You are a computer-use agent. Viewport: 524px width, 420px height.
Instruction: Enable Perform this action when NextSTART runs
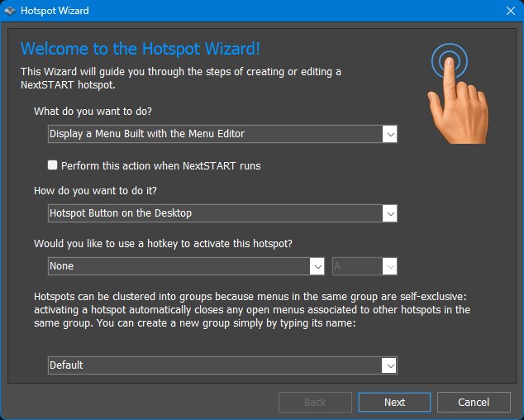click(x=52, y=165)
